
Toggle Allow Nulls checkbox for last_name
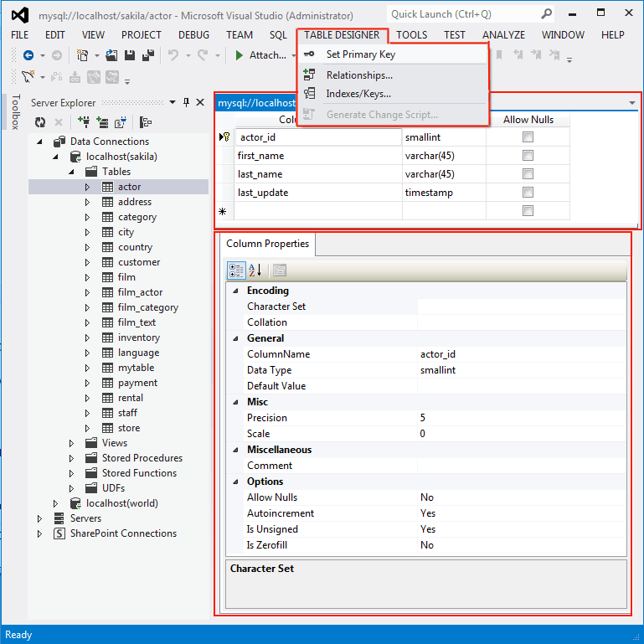click(x=528, y=173)
